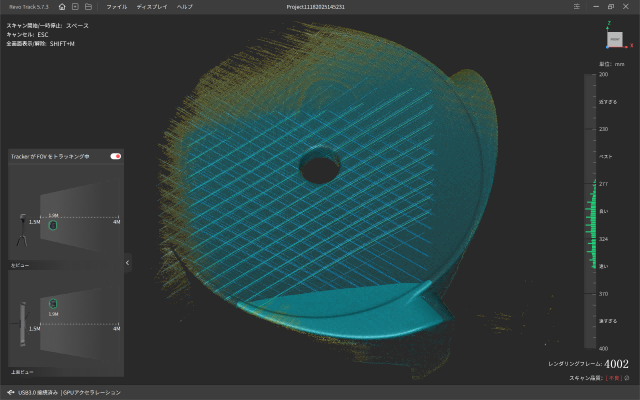Click the USB connection status icon

10,392
